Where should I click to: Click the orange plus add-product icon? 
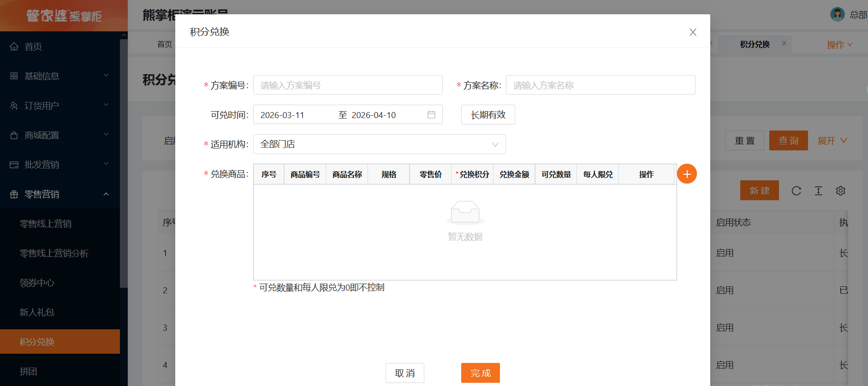687,174
